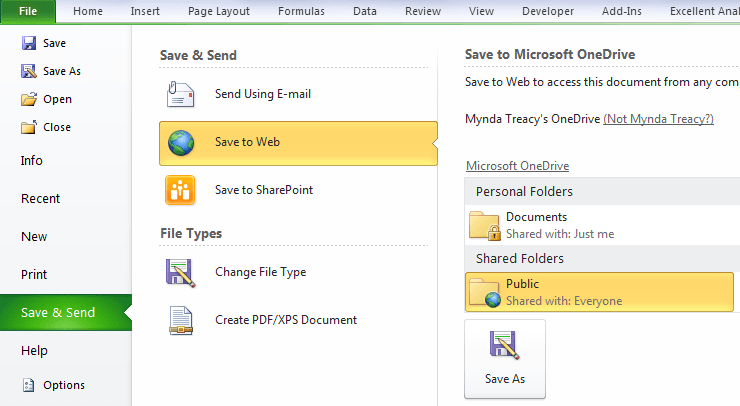Click the orange Save to SharePoint icon

180,190
